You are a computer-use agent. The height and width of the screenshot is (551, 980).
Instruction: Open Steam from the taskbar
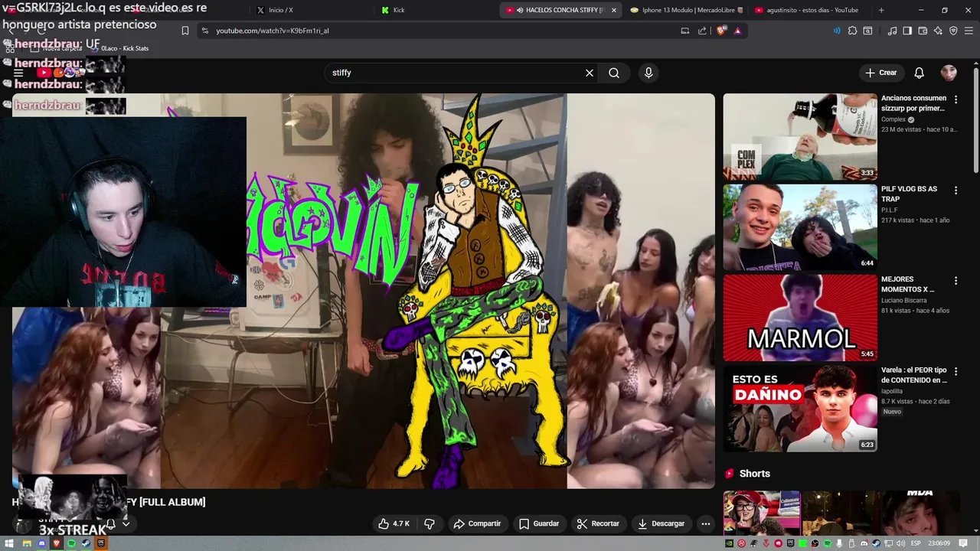pyautogui.click(x=86, y=543)
